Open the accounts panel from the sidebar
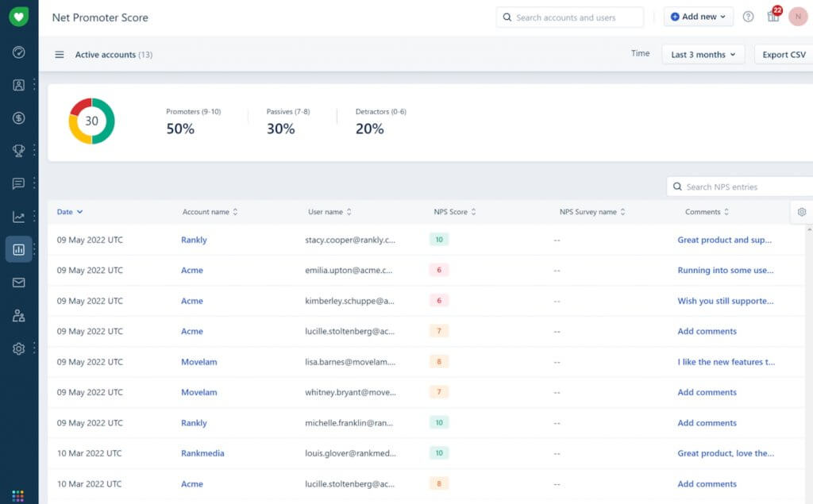 18,85
